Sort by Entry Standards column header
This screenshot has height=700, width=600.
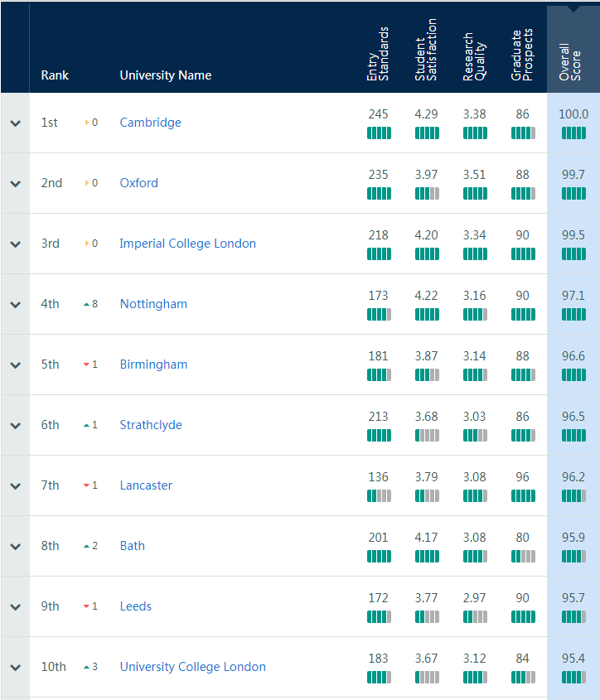[x=378, y=54]
